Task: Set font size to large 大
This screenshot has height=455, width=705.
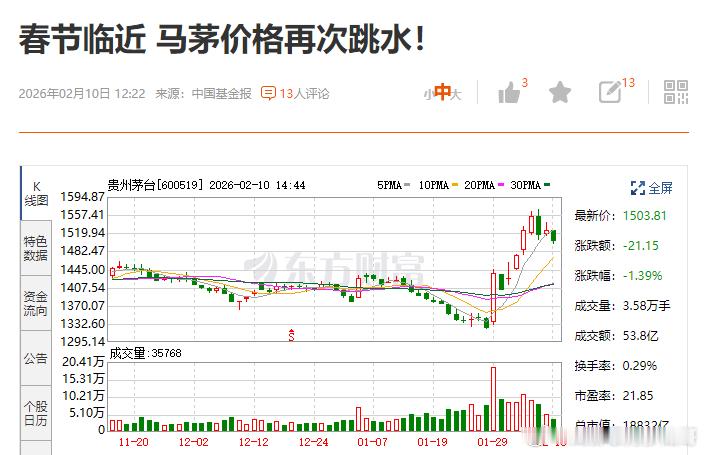Action: tap(456, 94)
